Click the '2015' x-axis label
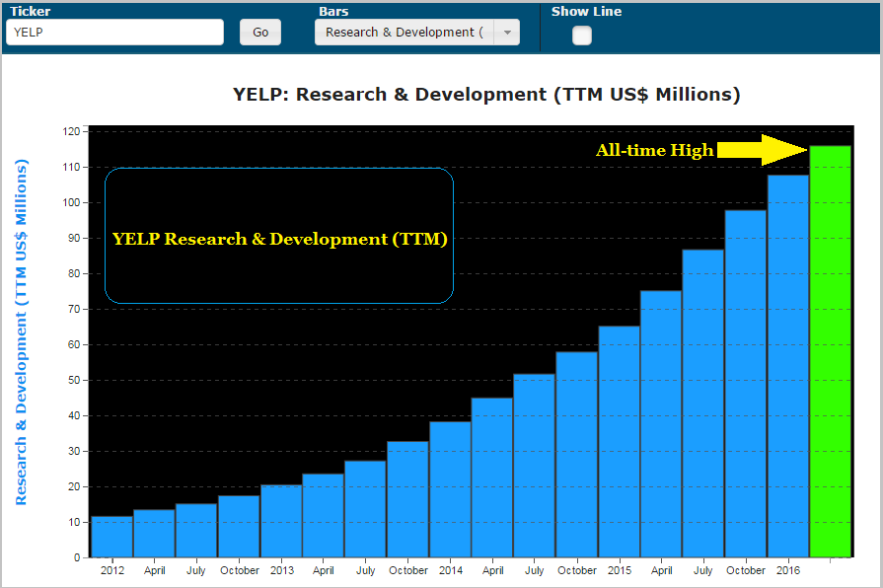The image size is (883, 588). (x=620, y=570)
